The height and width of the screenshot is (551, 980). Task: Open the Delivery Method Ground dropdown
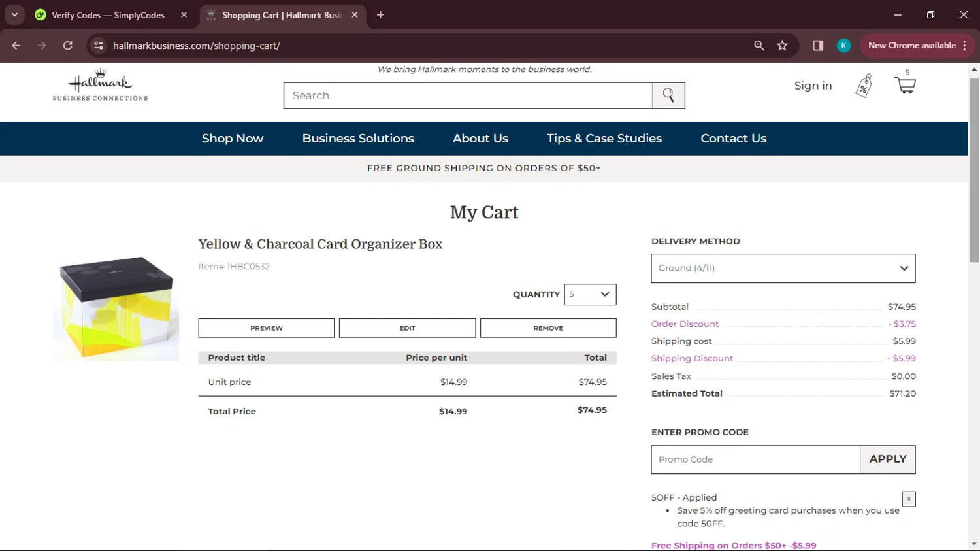(783, 268)
